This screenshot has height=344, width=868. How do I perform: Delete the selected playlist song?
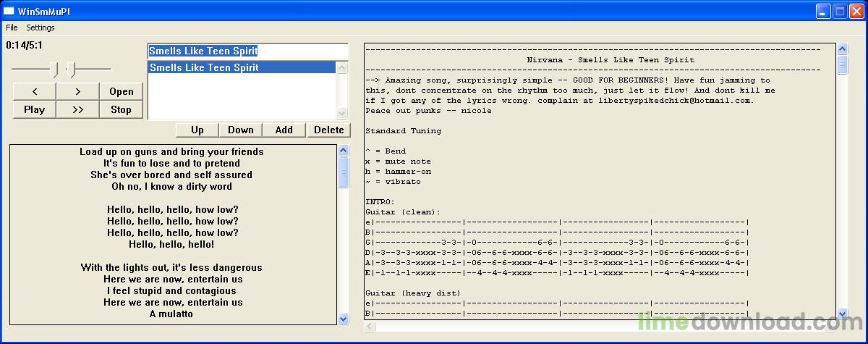329,130
